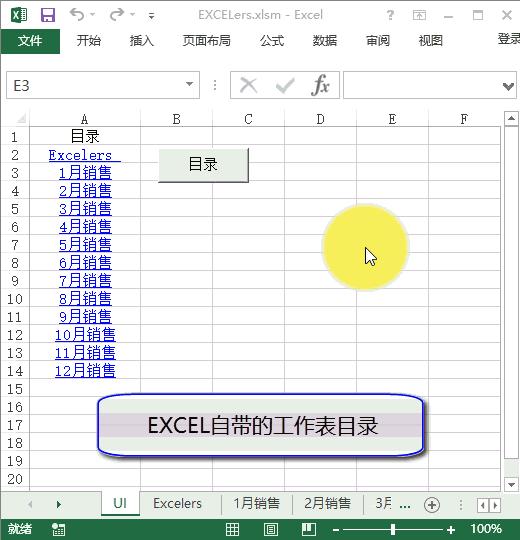The width and height of the screenshot is (520, 540).
Task: Open the redo history dropdown arrow
Action: click(x=133, y=14)
